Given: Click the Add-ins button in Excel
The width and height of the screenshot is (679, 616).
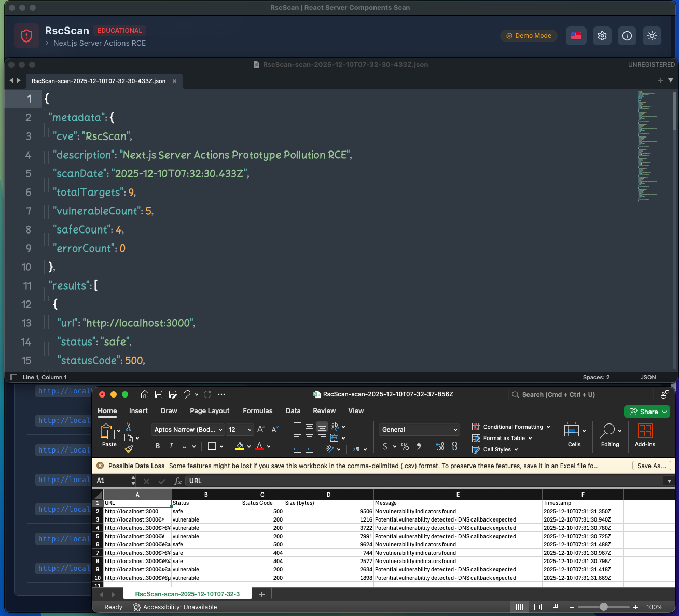Looking at the screenshot, I should tap(645, 435).
